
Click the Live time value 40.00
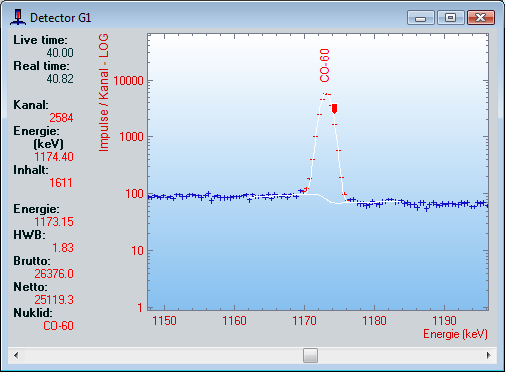(x=60, y=53)
